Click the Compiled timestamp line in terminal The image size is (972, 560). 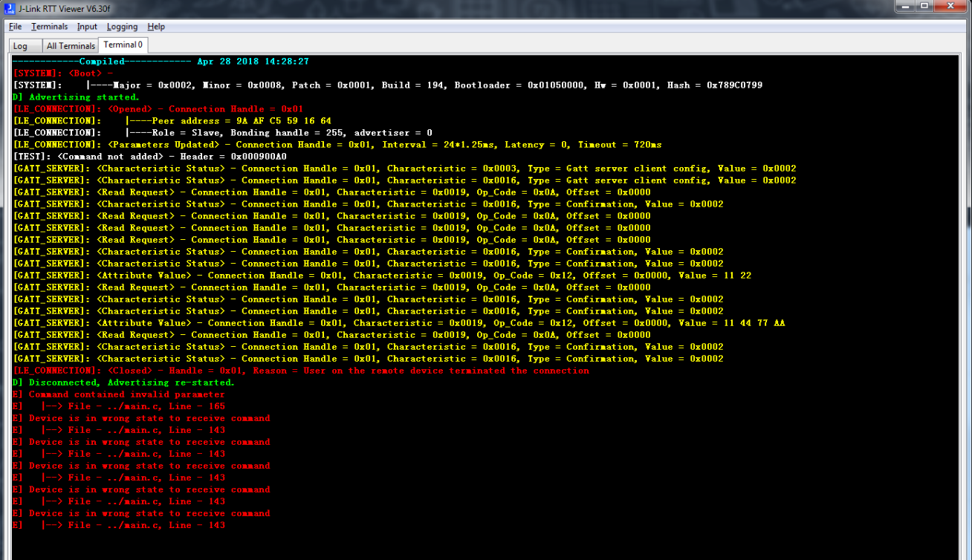[x=161, y=62]
